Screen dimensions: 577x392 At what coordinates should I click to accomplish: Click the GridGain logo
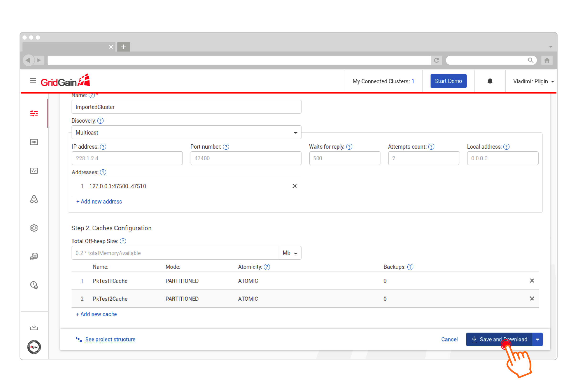pos(65,80)
